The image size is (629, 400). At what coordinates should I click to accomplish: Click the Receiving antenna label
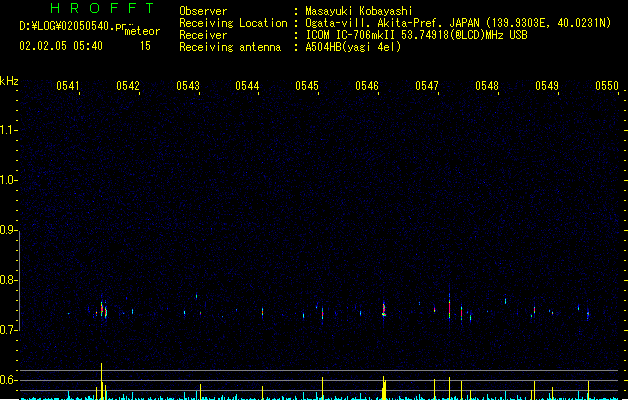(230, 47)
